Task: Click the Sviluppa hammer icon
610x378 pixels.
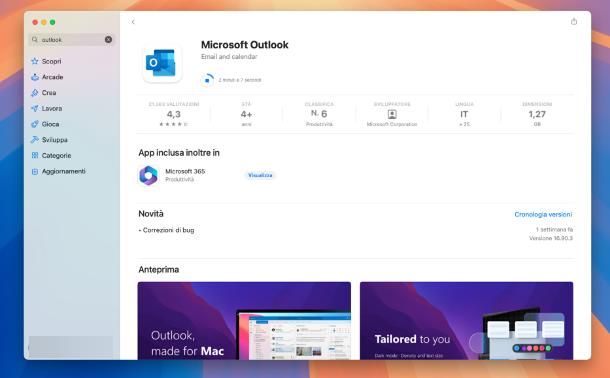Action: (35, 140)
